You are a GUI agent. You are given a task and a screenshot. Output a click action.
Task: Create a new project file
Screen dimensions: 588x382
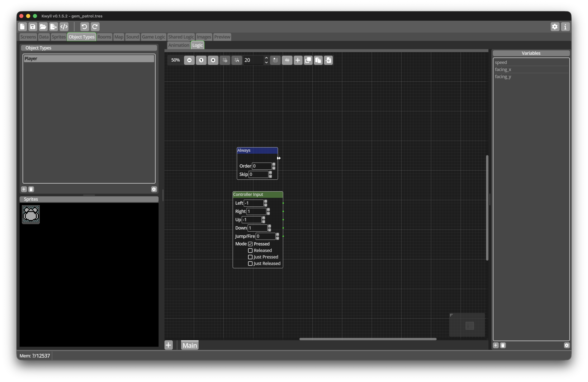[x=23, y=26]
